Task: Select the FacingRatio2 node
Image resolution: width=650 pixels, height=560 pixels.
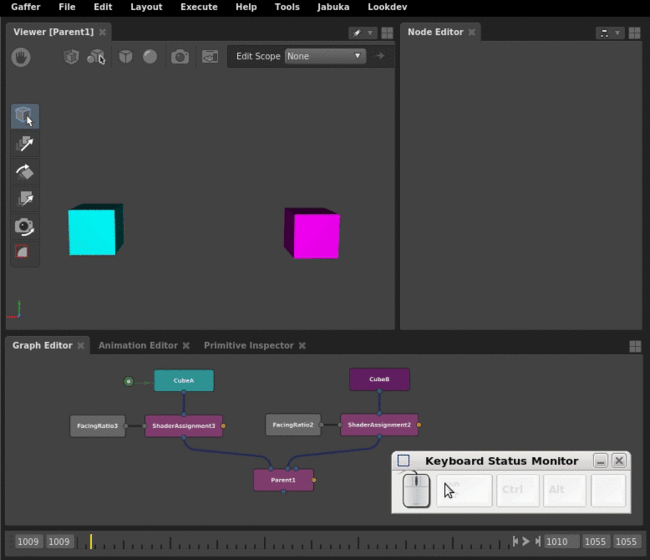Action: click(x=293, y=424)
